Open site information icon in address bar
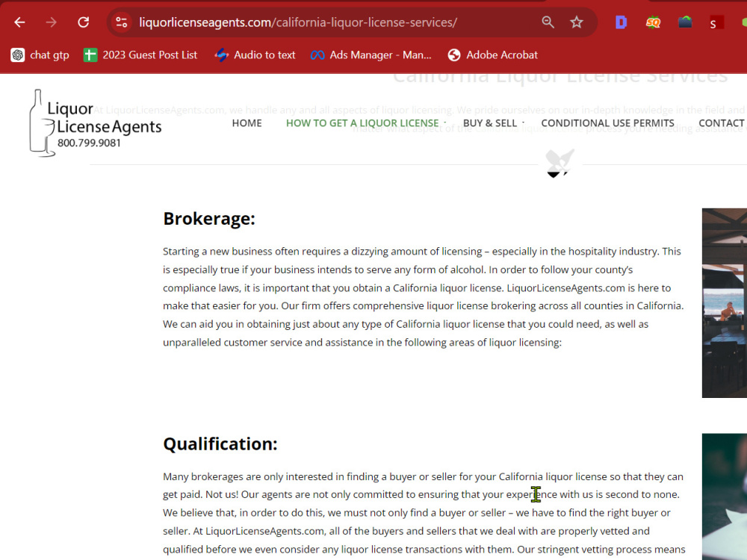747x560 pixels. [x=122, y=22]
